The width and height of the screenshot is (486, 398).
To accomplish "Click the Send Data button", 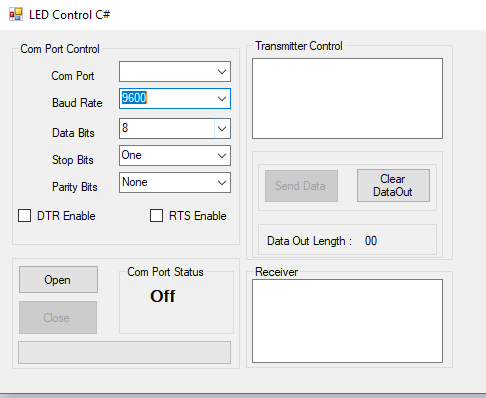I will pyautogui.click(x=301, y=186).
